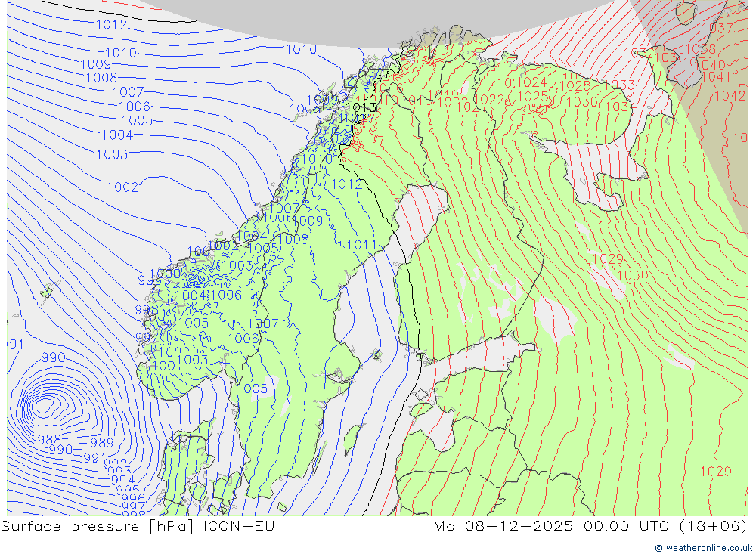Select the red 1042 isobar label
756x554 pixels.
tap(730, 95)
